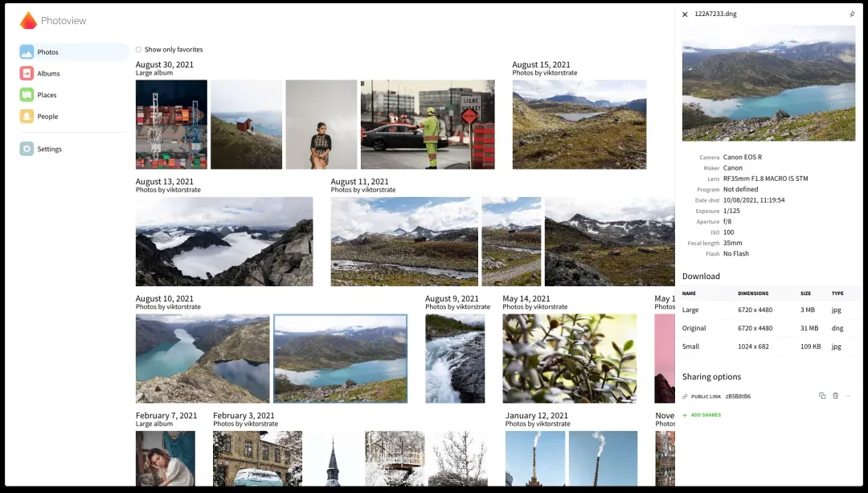The image size is (868, 493).
Task: Open more options for public link
Action: [848, 396]
